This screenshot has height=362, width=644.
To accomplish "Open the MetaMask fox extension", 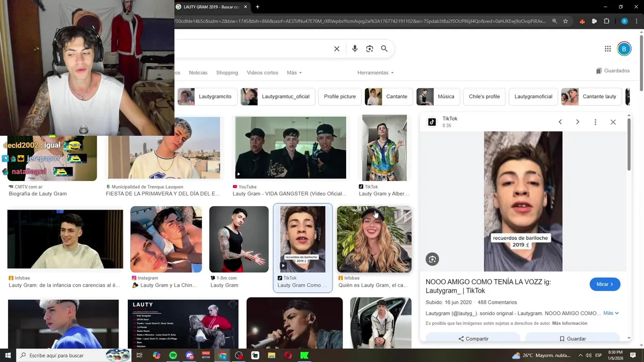I will [x=582, y=21].
